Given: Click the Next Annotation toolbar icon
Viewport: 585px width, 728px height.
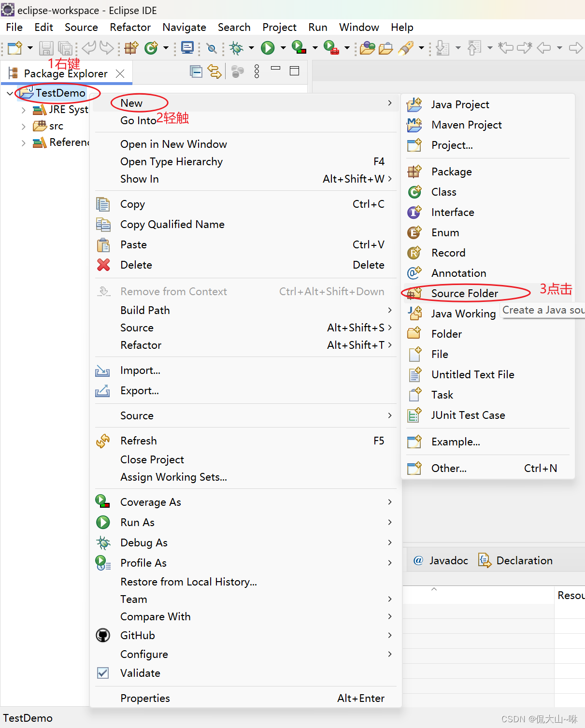Looking at the screenshot, I should point(442,48).
